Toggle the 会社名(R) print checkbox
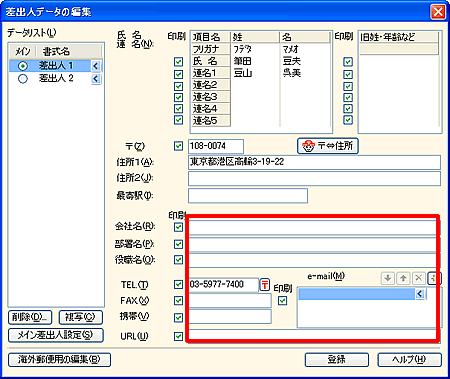450x379 pixels. (x=179, y=227)
